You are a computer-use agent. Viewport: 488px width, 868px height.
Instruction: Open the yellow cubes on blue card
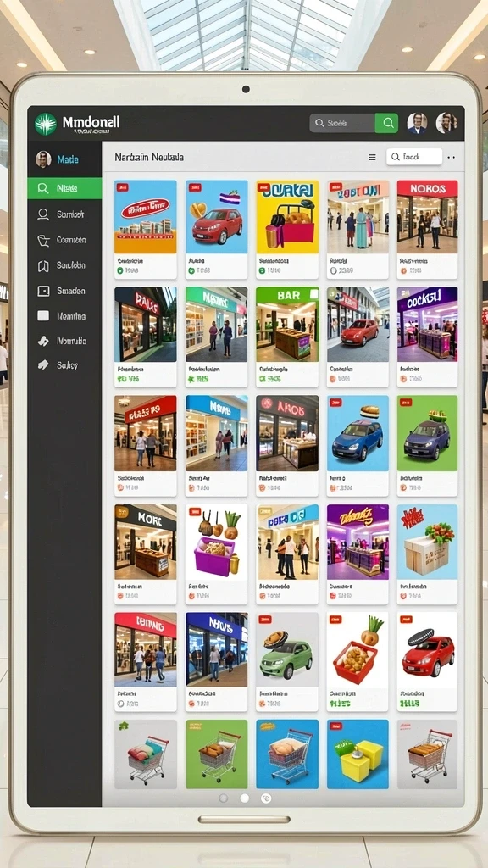[x=358, y=754]
